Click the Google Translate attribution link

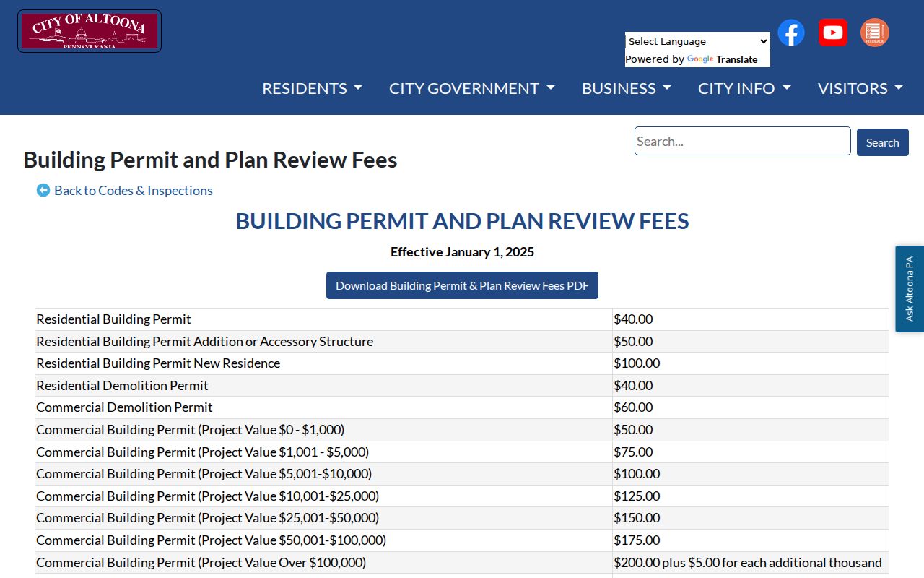pyautogui.click(x=722, y=59)
